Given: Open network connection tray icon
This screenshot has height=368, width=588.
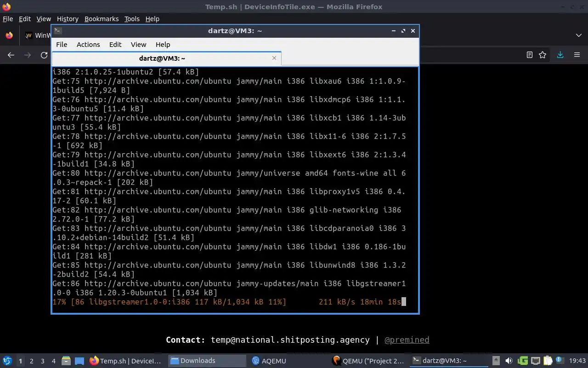Looking at the screenshot, I should coord(535,361).
